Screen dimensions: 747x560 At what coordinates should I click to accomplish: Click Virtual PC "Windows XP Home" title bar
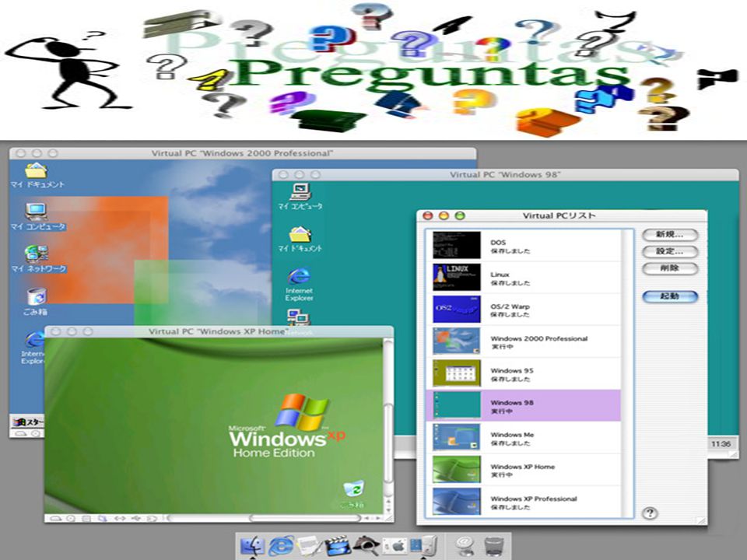point(219,331)
